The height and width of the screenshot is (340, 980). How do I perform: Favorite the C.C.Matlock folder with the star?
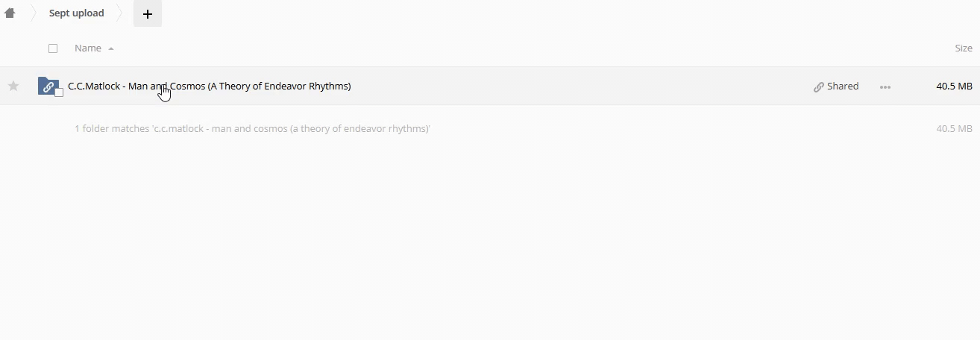[x=13, y=86]
